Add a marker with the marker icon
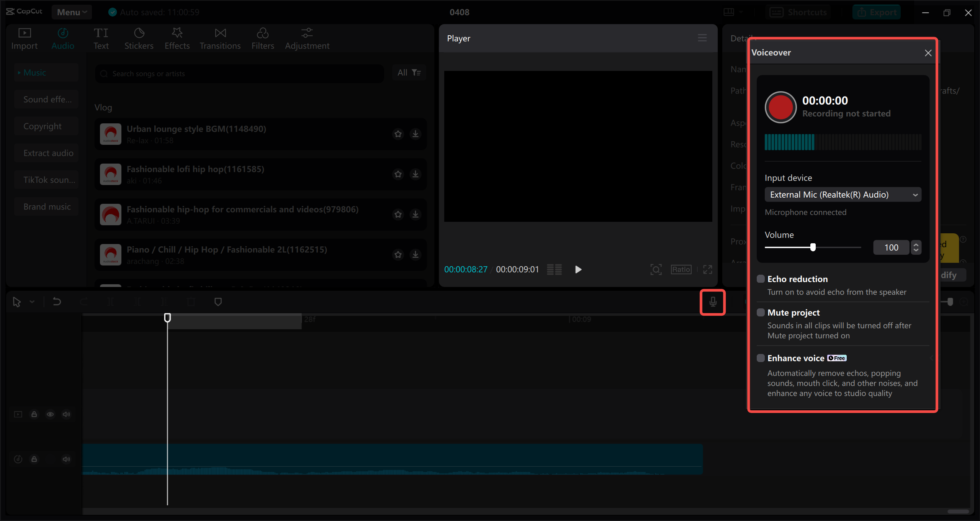980x521 pixels. tap(218, 302)
